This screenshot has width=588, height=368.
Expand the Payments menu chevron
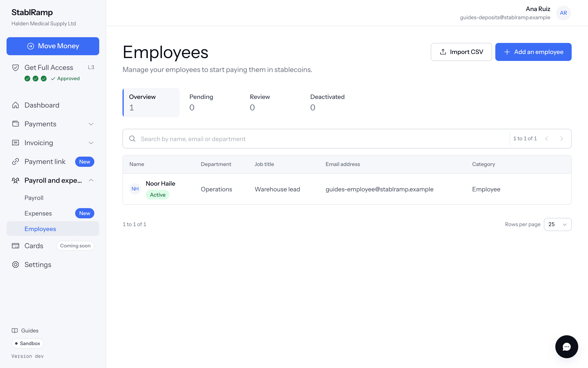(x=91, y=124)
